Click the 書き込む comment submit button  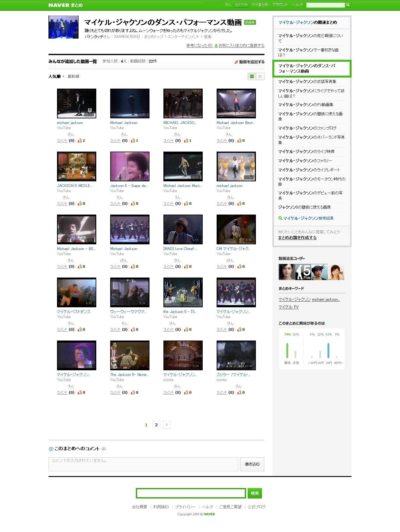252,464
